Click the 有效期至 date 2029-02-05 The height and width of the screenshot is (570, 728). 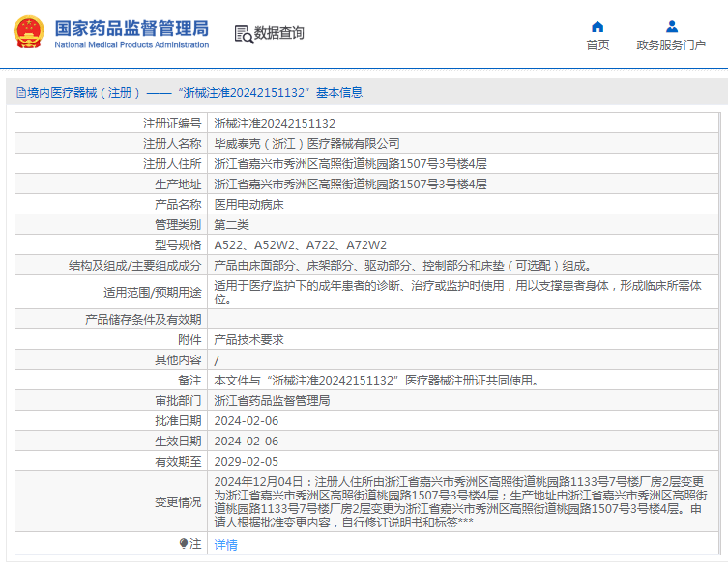(x=246, y=462)
